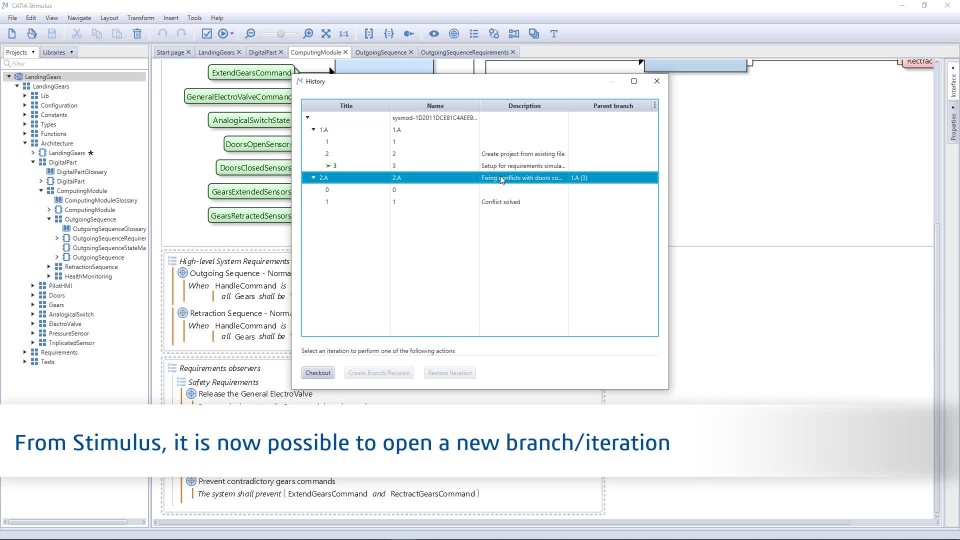Click the canvas horizontal scrollbar at bottom
960x540 pixels.
tap(502, 522)
